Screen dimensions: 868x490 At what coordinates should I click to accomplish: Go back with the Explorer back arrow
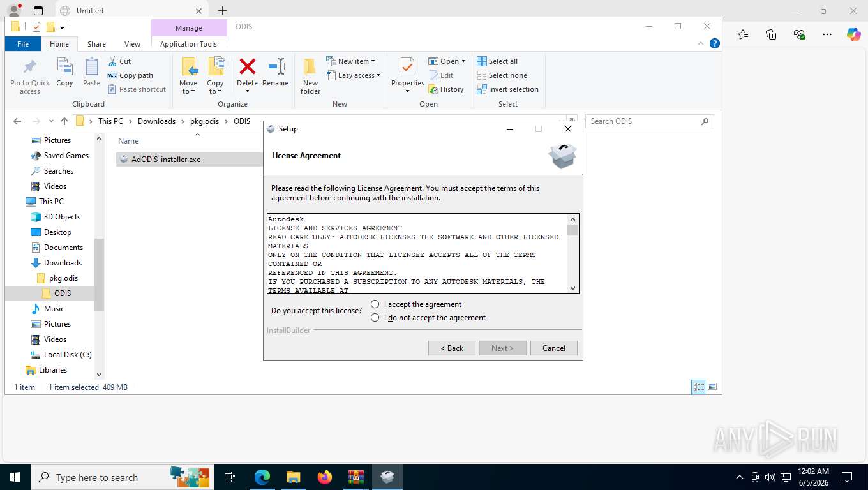point(17,121)
